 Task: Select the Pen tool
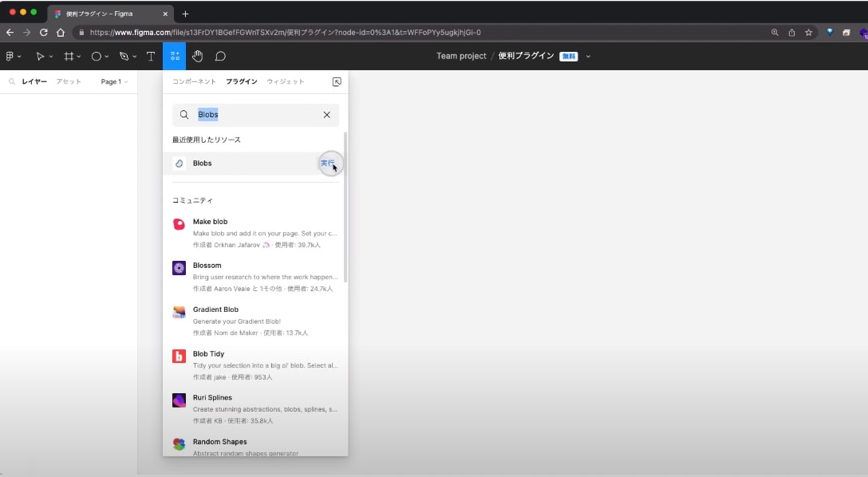click(x=124, y=56)
